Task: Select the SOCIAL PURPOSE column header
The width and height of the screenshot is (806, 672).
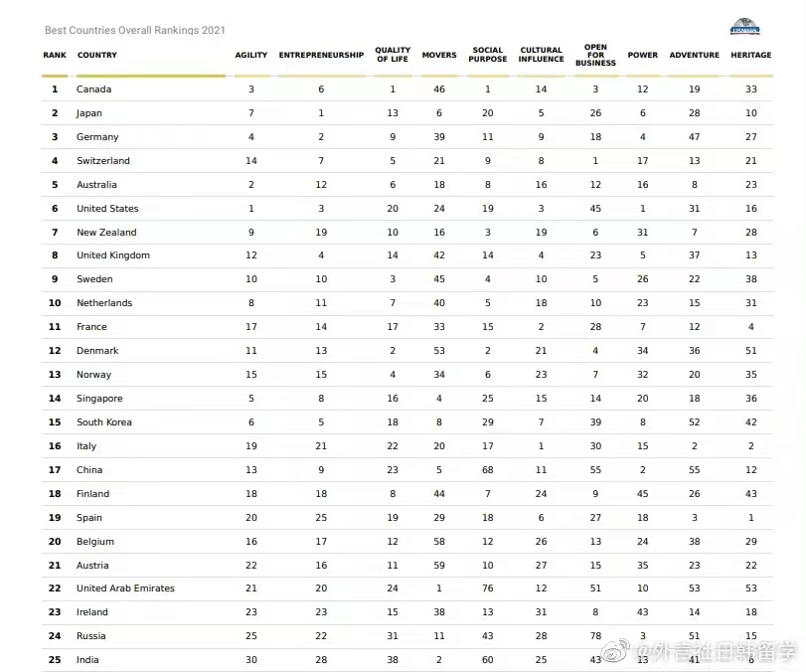Action: pos(488,55)
